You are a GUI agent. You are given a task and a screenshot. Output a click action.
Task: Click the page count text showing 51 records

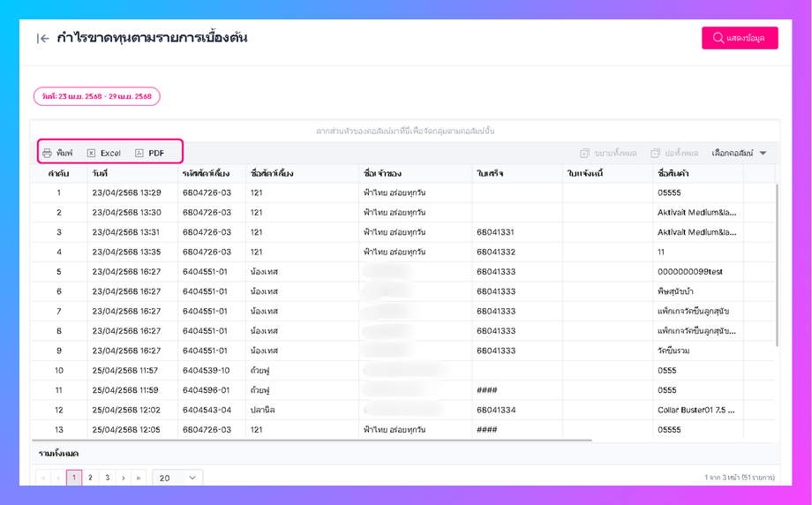[x=740, y=478]
